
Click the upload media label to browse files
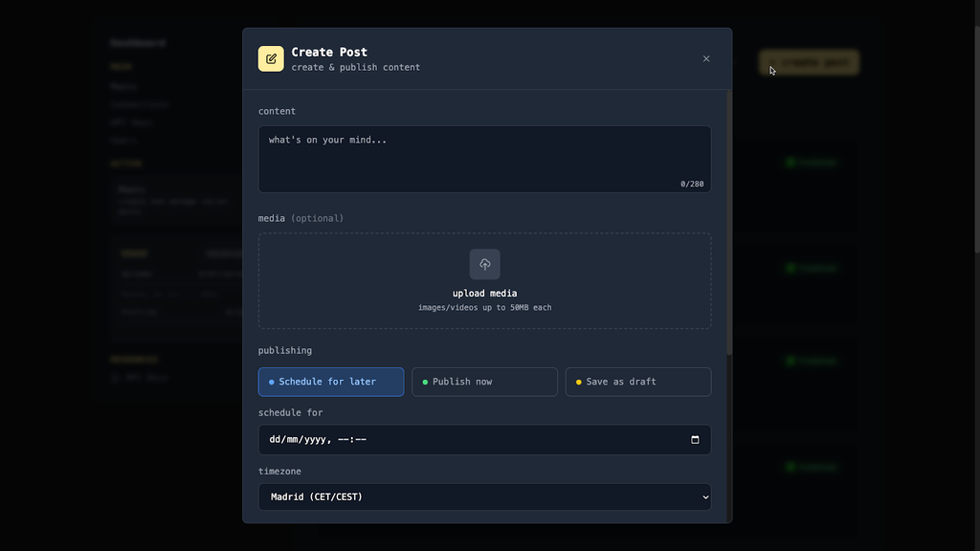484,293
